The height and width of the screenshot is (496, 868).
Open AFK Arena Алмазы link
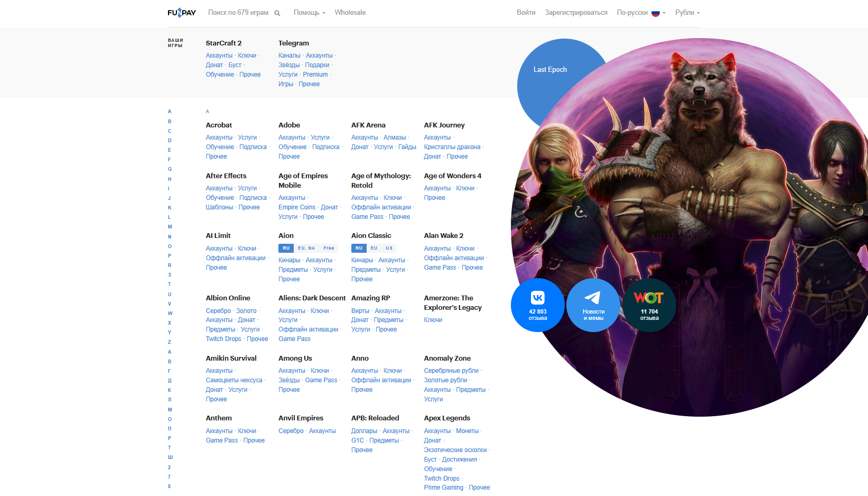(x=395, y=137)
